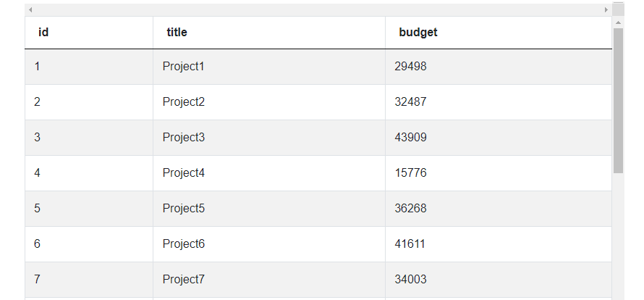Sort by the title column header
This screenshot has width=644, height=300.
(x=177, y=33)
